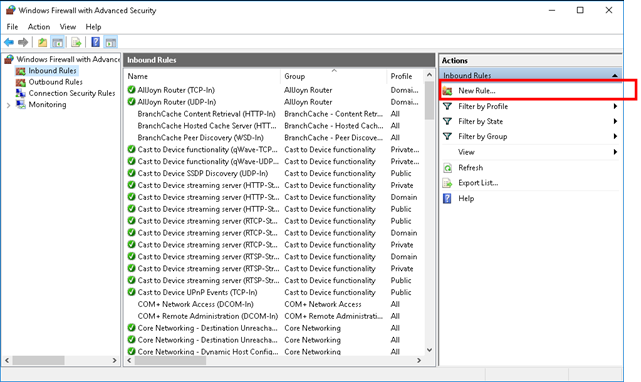641x382 pixels.
Task: Click the Help icon in Actions pane
Action: (447, 198)
